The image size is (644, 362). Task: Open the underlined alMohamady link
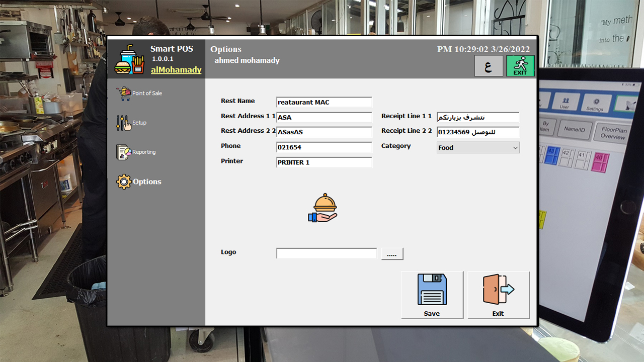pyautogui.click(x=176, y=70)
